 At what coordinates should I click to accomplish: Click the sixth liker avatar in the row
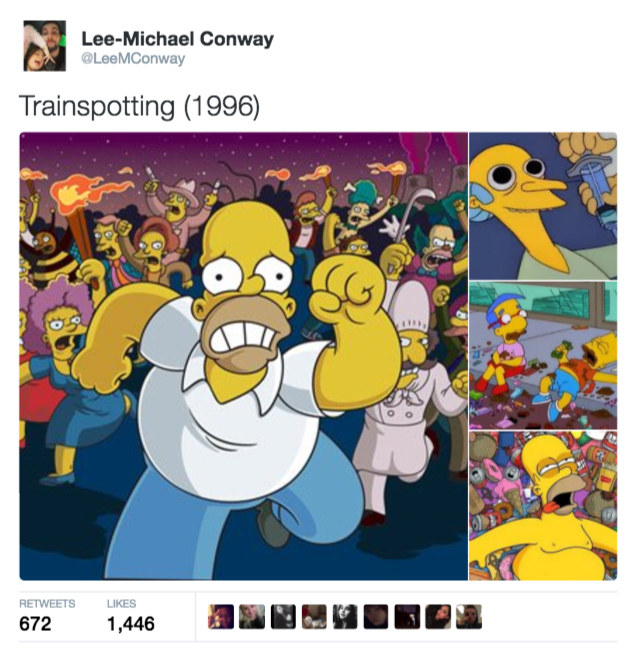[376, 617]
